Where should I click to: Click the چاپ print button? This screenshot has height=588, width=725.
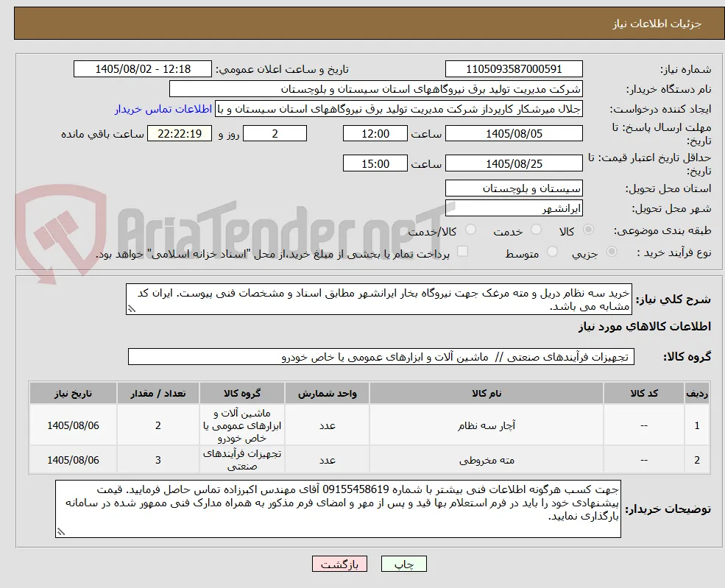click(403, 564)
